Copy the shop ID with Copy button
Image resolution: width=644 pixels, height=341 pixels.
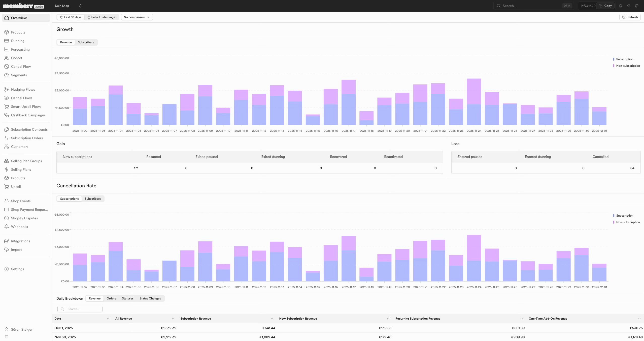click(x=605, y=6)
